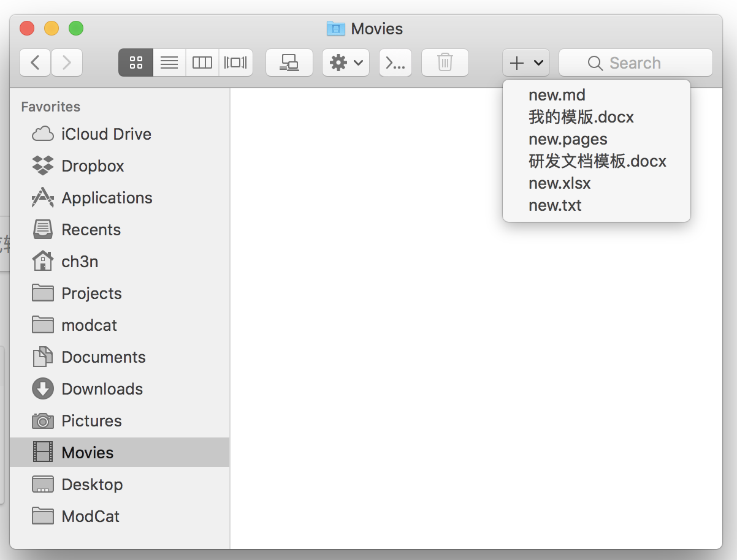737x560 pixels.
Task: Click the back navigation arrow
Action: pyautogui.click(x=35, y=62)
